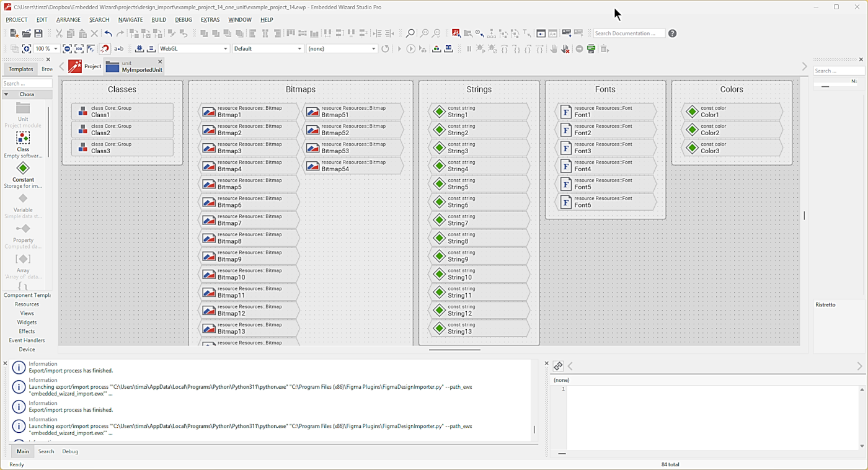Toggle the red magnet snap icon

[105, 49]
